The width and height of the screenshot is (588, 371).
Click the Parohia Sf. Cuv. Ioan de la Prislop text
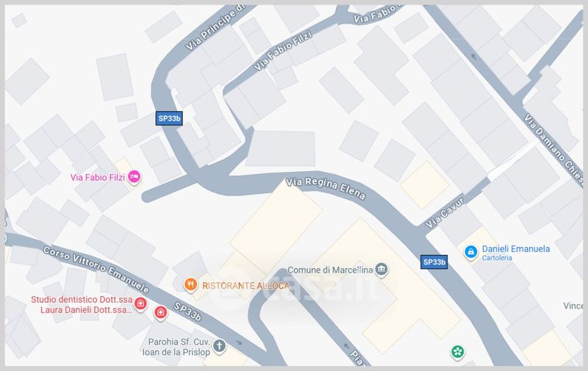click(x=176, y=347)
